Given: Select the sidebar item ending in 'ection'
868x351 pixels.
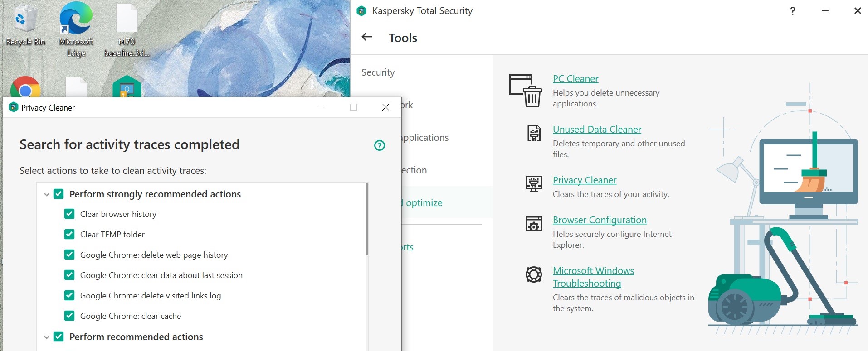Looking at the screenshot, I should tap(414, 170).
